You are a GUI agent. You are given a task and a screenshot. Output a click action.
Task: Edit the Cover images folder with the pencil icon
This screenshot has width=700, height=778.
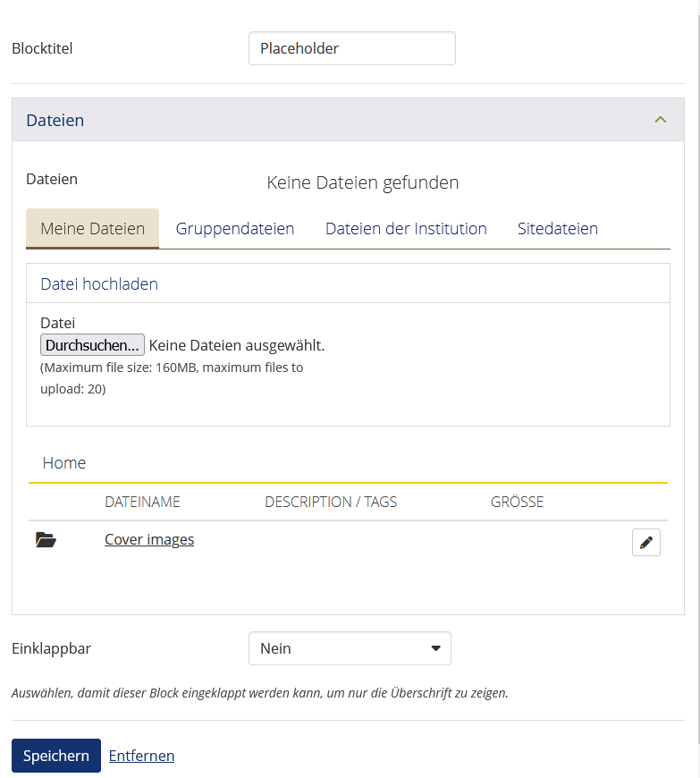point(646,542)
